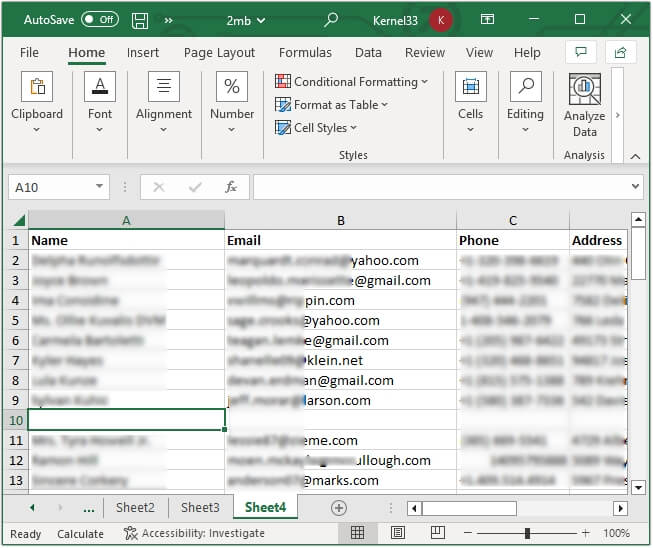This screenshot has width=653, height=548.
Task: Click the Insert Function fx icon
Action: coord(231,187)
